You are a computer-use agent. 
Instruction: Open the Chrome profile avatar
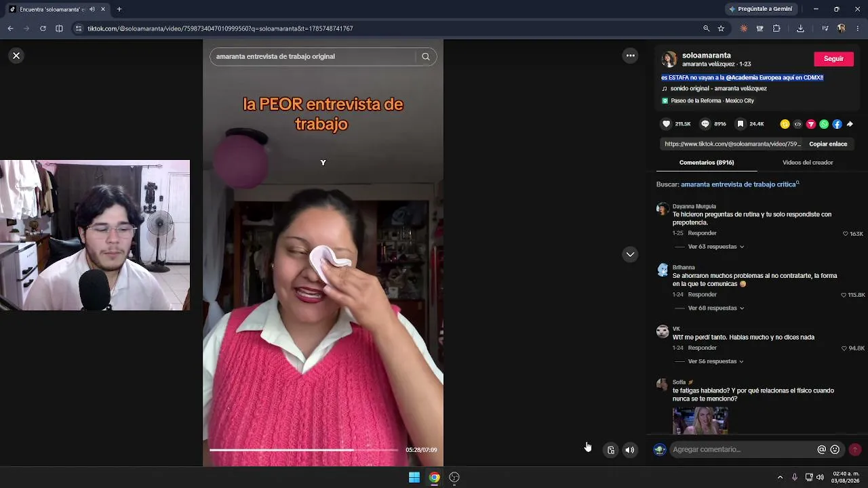(x=842, y=28)
